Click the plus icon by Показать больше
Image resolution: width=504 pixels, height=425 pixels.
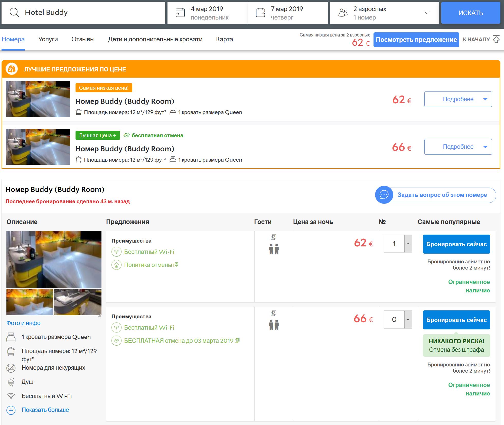pos(11,410)
